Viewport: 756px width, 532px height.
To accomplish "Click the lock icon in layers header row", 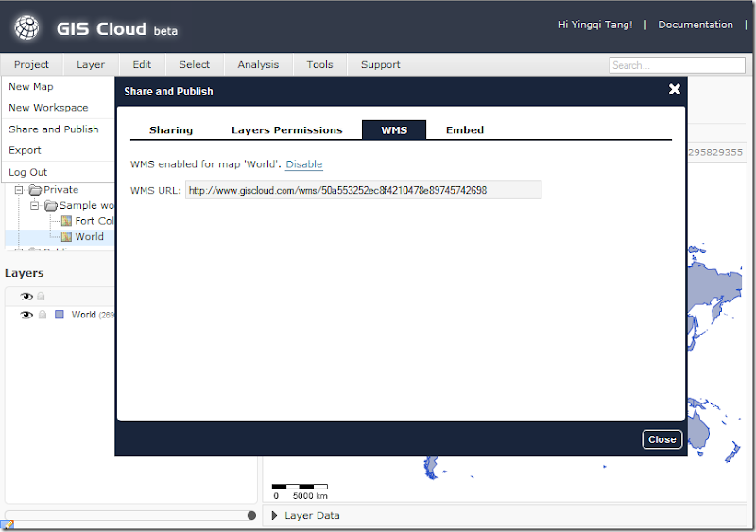I will [x=41, y=296].
